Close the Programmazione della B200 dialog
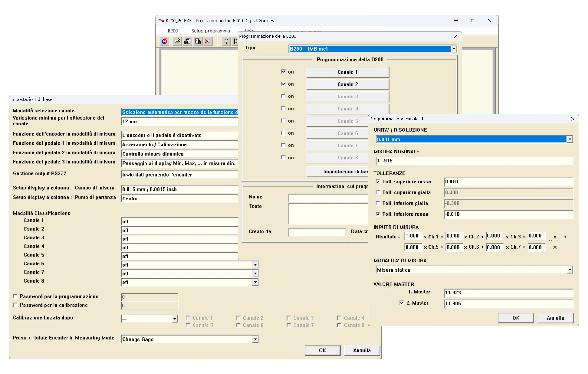Viewport: 588px width, 374px height. click(x=455, y=36)
